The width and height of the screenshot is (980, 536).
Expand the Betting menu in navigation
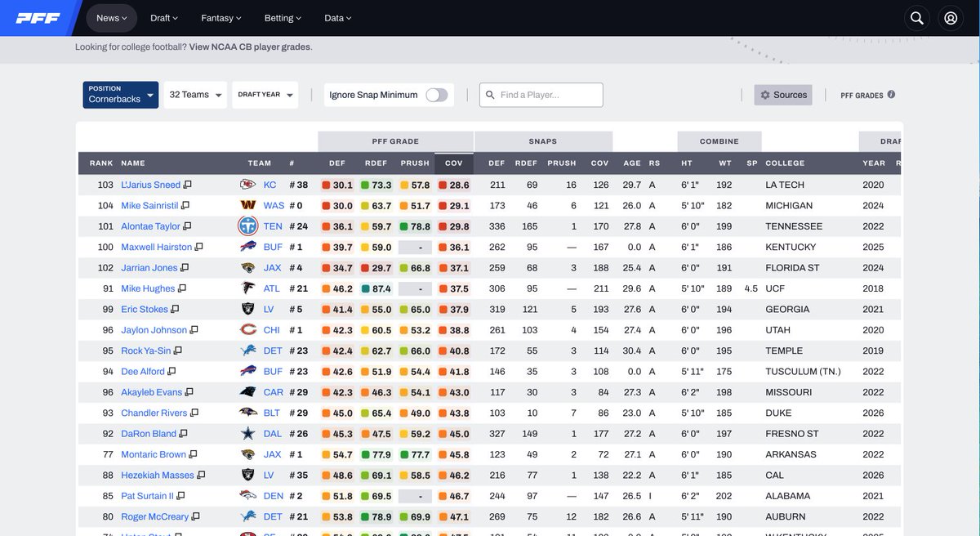283,18
